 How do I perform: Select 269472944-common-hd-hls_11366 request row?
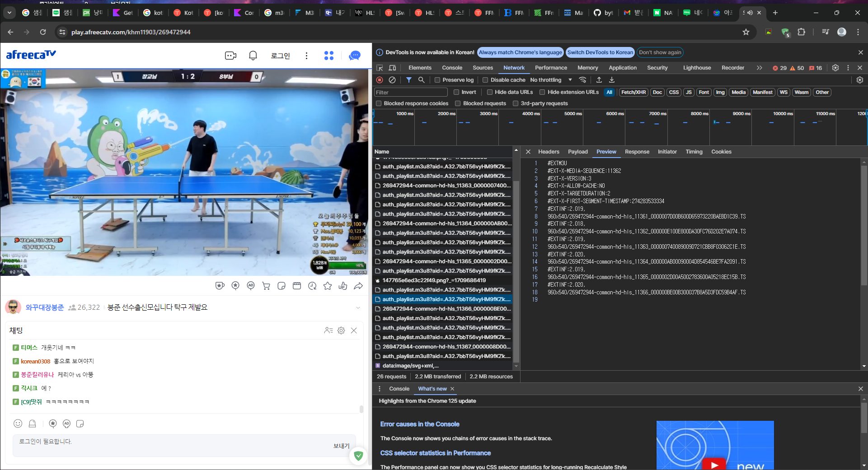point(443,309)
